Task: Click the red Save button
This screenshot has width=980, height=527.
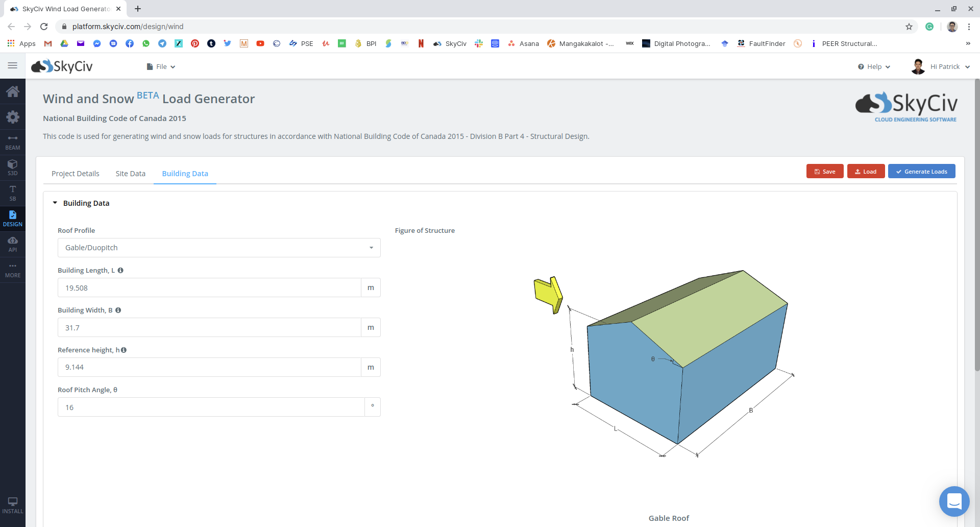Action: (825, 172)
